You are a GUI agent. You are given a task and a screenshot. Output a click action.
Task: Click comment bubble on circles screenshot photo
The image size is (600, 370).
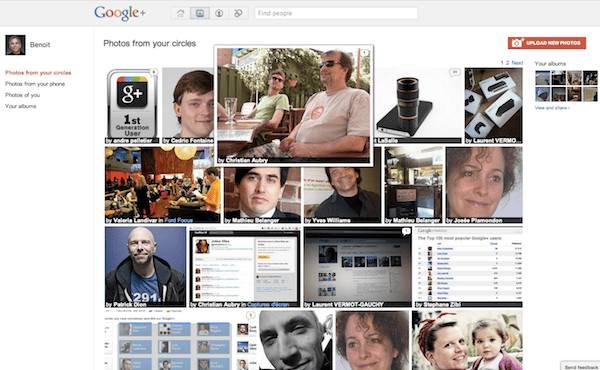point(250,315)
